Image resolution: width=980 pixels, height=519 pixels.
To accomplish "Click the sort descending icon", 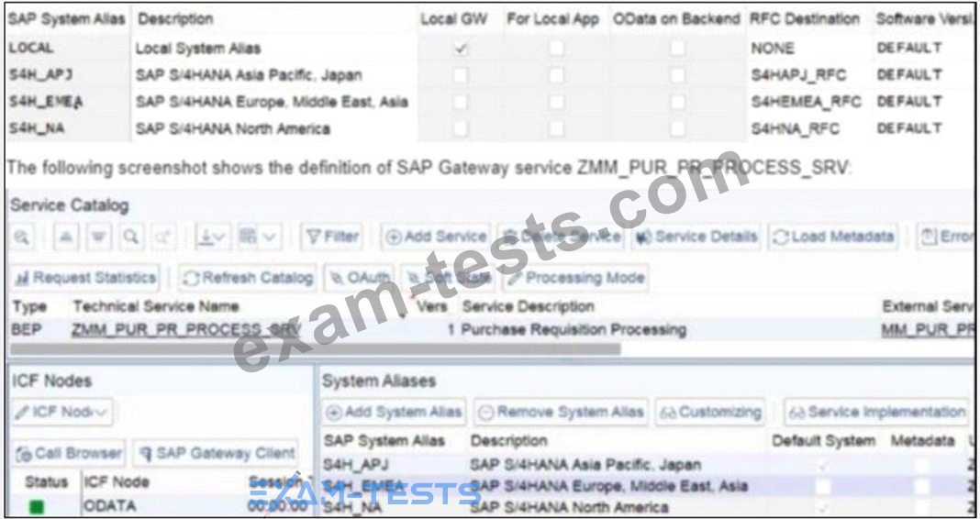I will point(99,237).
